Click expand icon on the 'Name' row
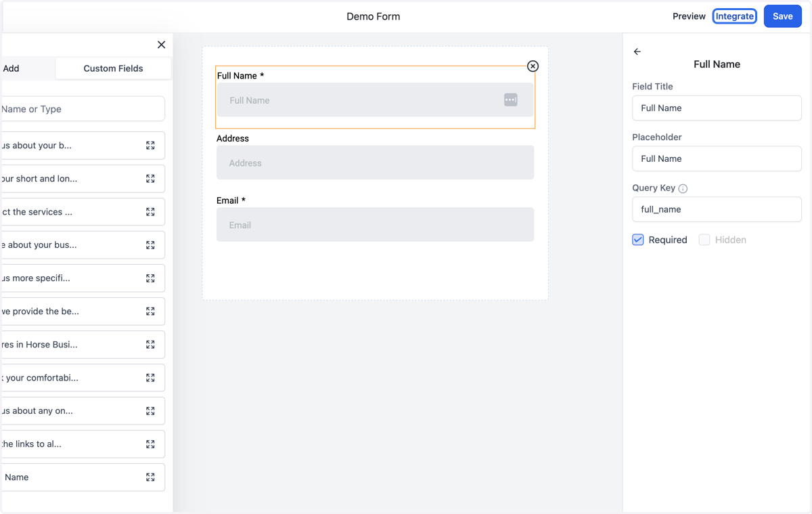Image resolution: width=812 pixels, height=514 pixels. (150, 477)
